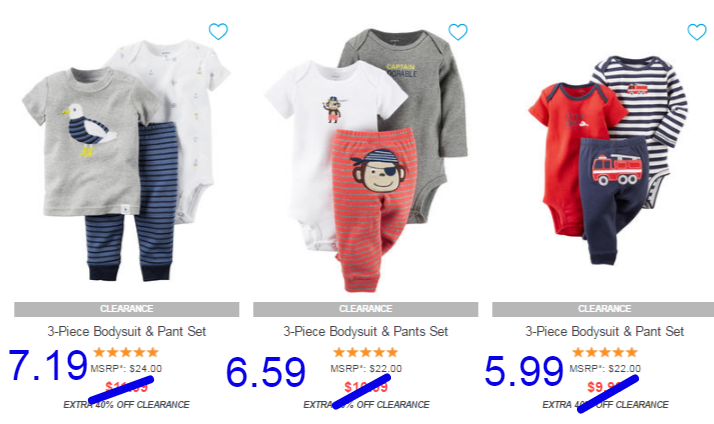714x424 pixels.
Task: Click 'MSRP*: $22.00' on the monkey set
Action: [366, 368]
